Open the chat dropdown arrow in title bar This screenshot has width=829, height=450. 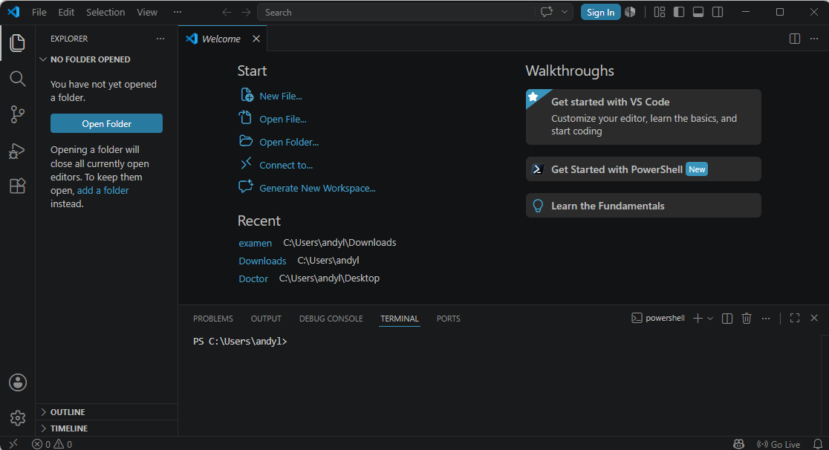564,12
